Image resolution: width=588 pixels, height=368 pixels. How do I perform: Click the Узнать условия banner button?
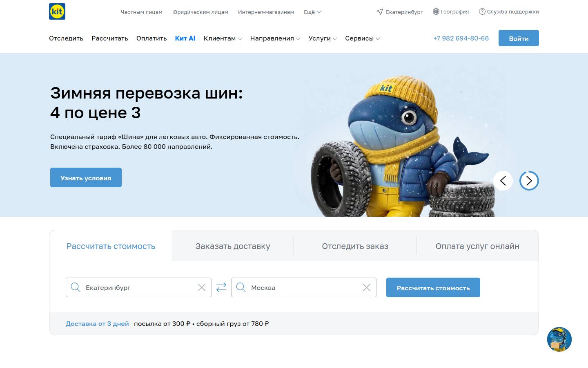coord(86,177)
